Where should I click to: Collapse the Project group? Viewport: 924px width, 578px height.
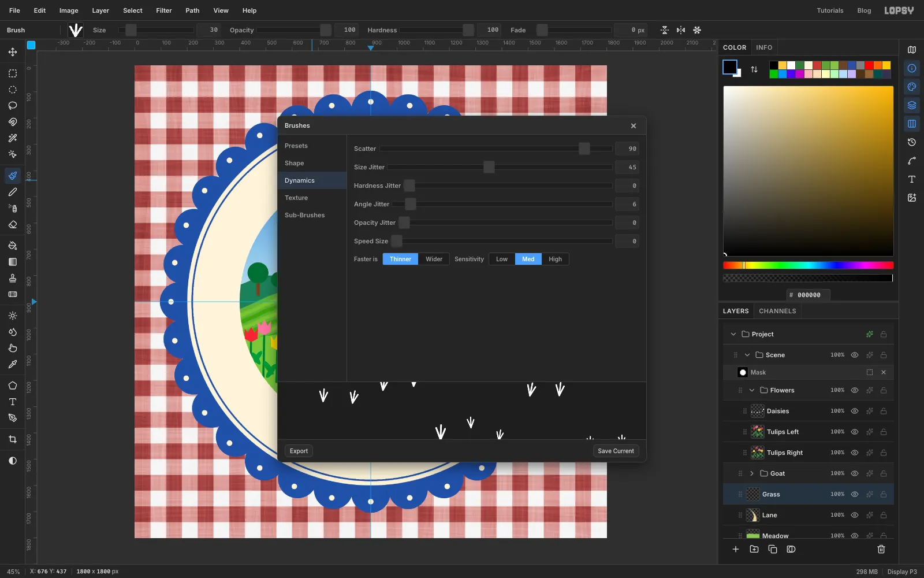pos(733,334)
